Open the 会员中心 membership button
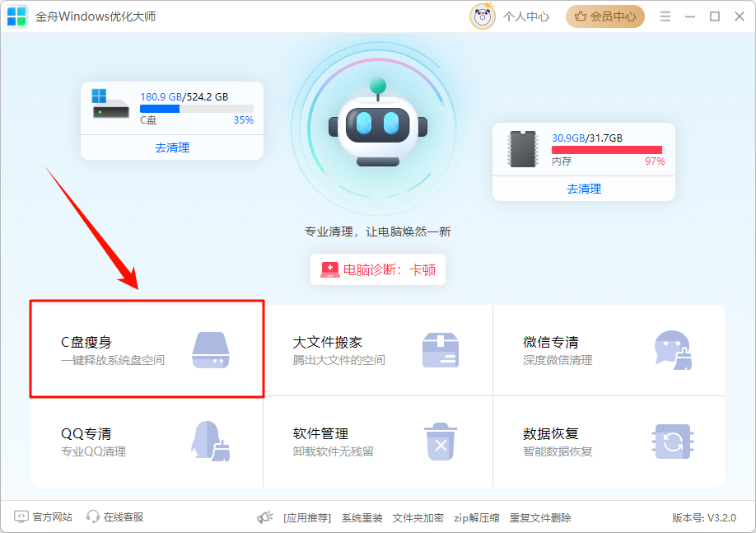The width and height of the screenshot is (756, 533). (x=605, y=16)
